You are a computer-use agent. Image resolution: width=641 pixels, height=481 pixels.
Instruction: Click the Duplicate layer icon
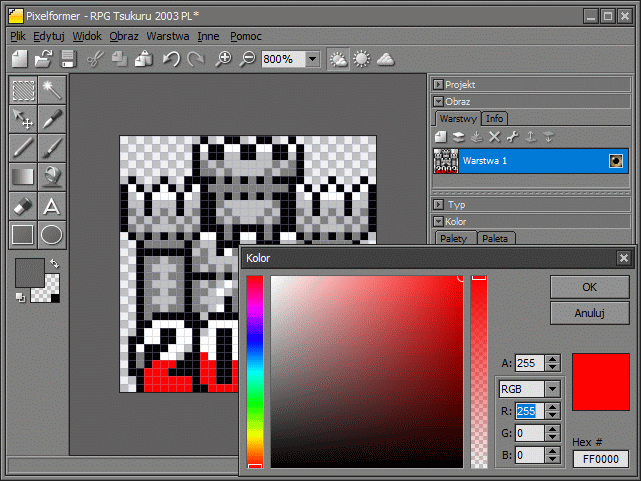[x=458, y=136]
